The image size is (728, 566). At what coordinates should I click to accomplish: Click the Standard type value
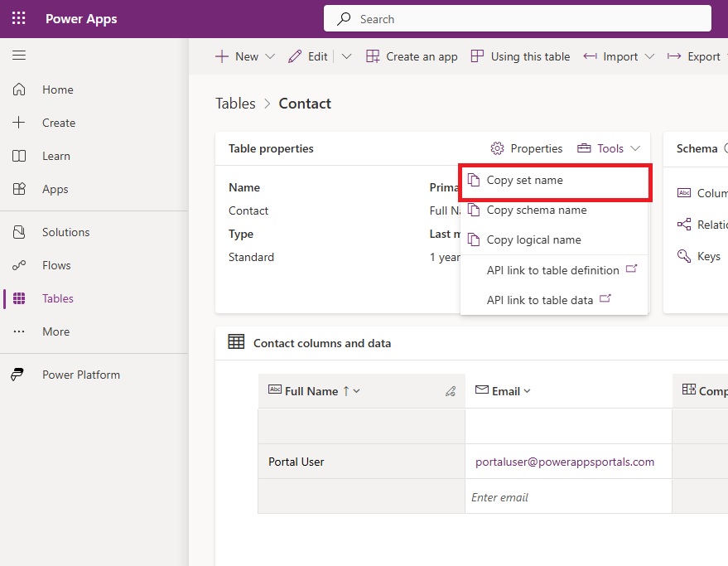click(x=251, y=257)
